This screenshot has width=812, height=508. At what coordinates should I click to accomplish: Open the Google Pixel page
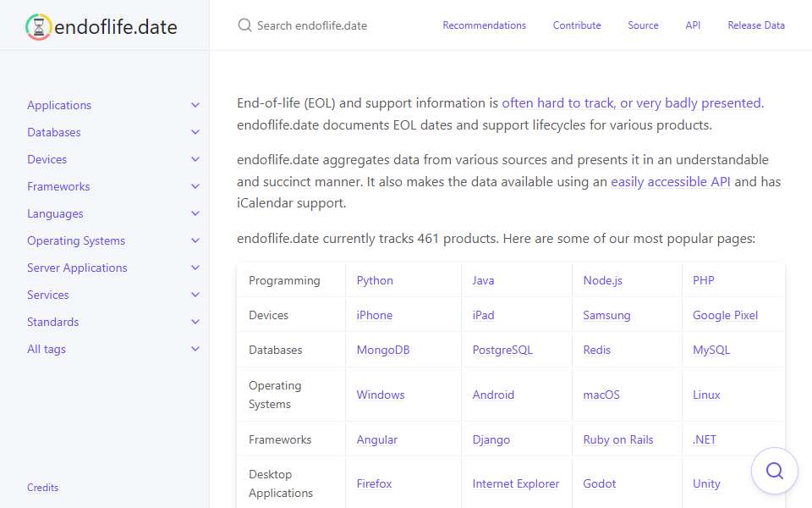coord(725,315)
